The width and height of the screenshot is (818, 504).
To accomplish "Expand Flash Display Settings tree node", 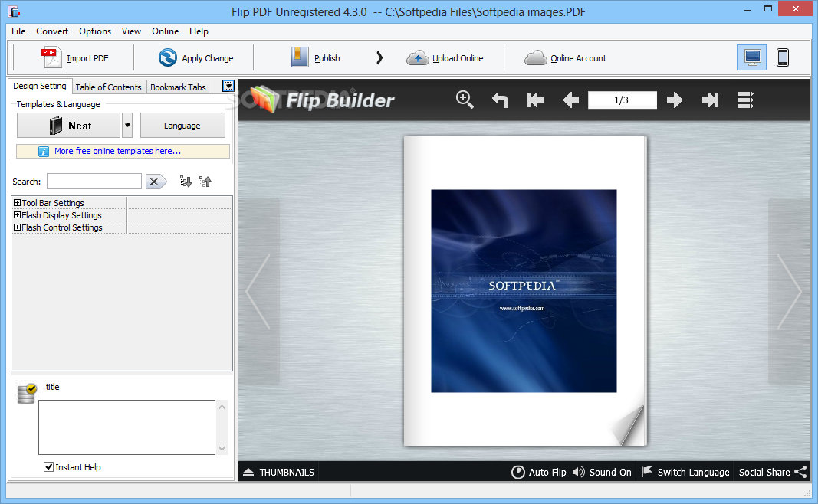I will click(17, 214).
